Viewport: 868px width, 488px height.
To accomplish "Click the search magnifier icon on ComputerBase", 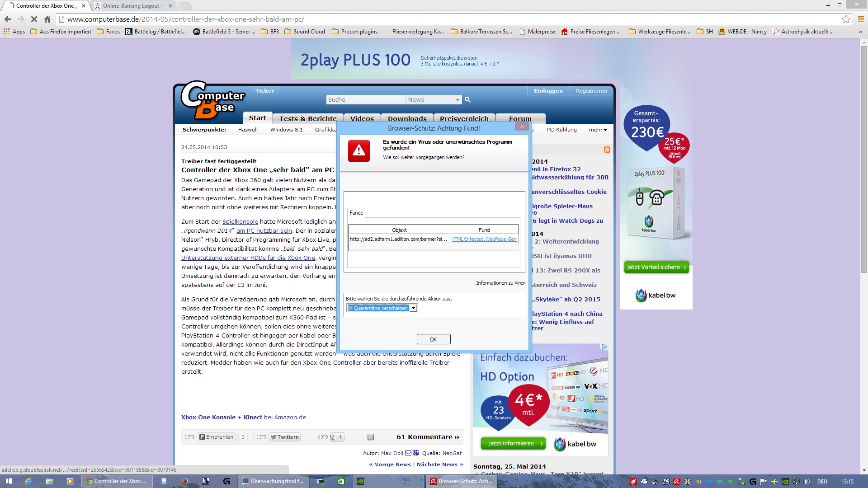I will tap(467, 100).
